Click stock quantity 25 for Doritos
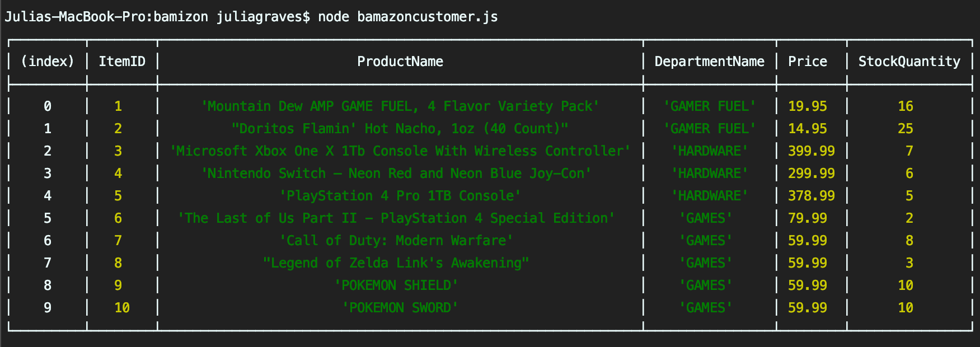 click(905, 129)
